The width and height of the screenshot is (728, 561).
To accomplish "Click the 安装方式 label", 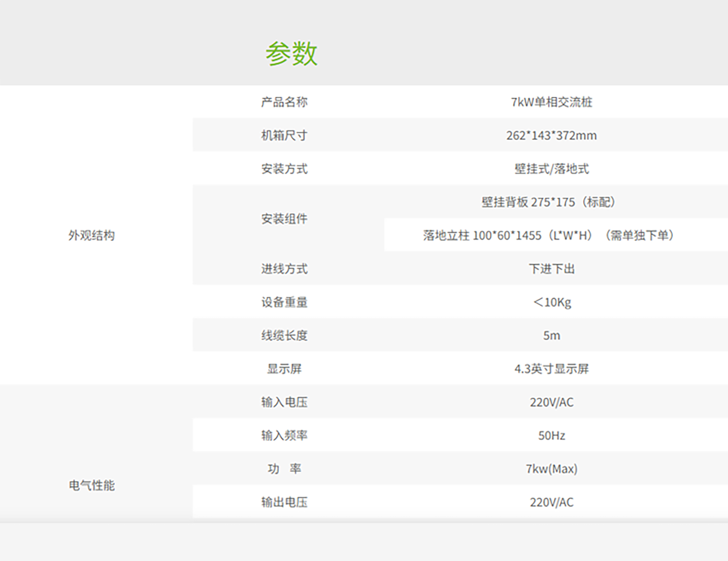I will (x=284, y=169).
